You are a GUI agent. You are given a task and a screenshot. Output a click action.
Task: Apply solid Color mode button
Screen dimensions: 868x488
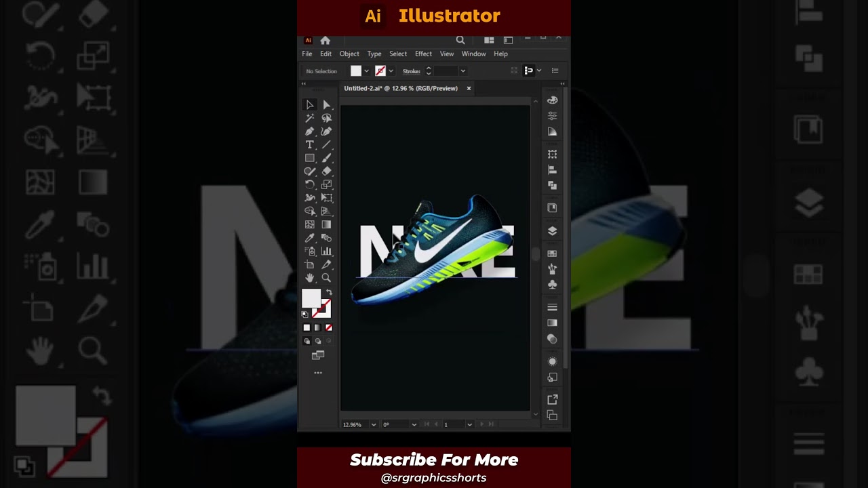[307, 327]
